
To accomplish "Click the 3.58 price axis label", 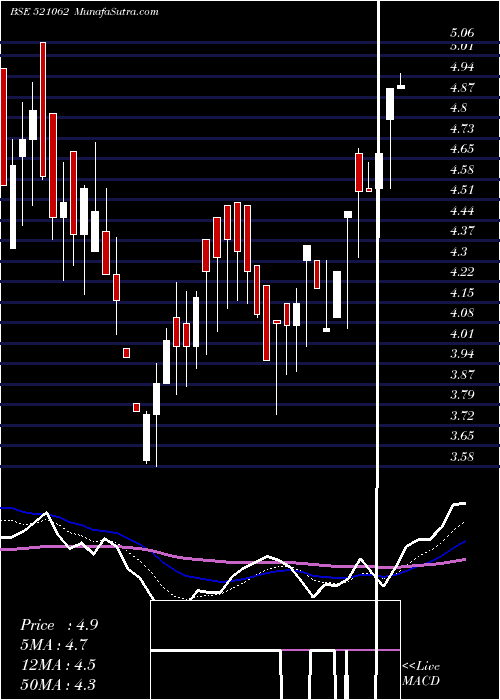I will pyautogui.click(x=462, y=457).
